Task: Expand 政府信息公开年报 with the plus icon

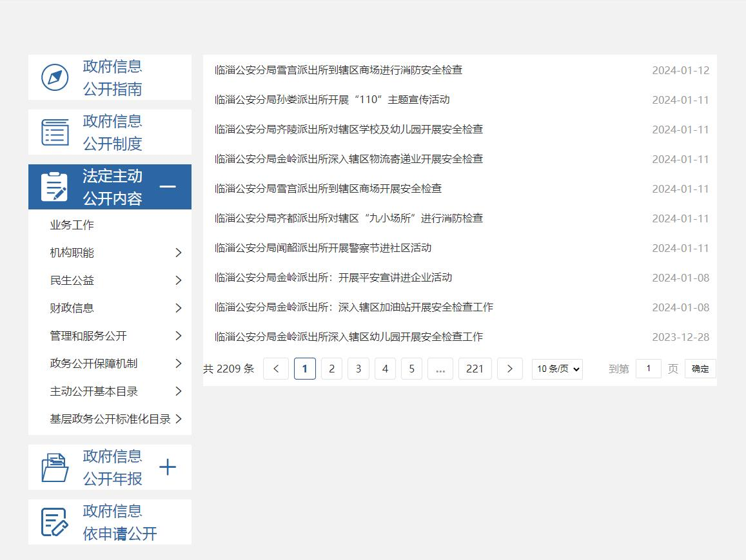Action: pyautogui.click(x=168, y=467)
